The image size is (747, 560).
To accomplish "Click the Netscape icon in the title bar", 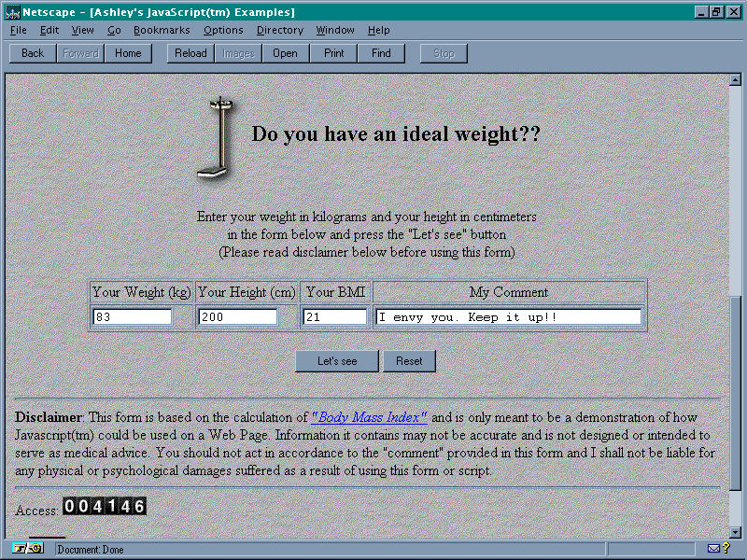I will (12, 12).
